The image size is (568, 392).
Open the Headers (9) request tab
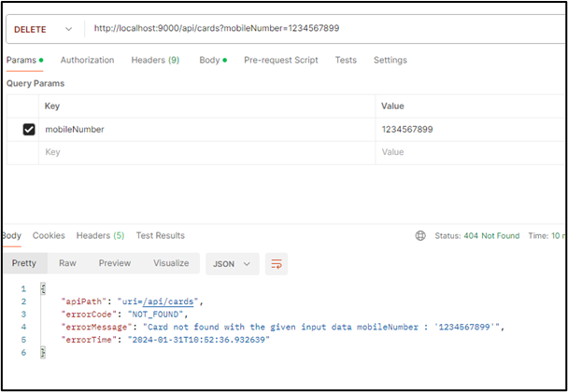155,61
